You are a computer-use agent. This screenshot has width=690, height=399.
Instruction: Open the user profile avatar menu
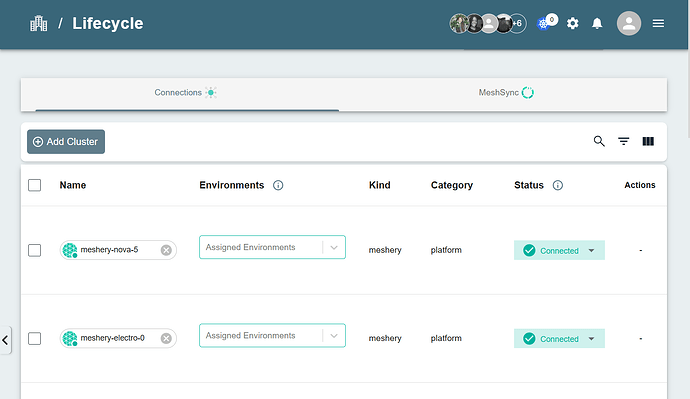(x=629, y=23)
